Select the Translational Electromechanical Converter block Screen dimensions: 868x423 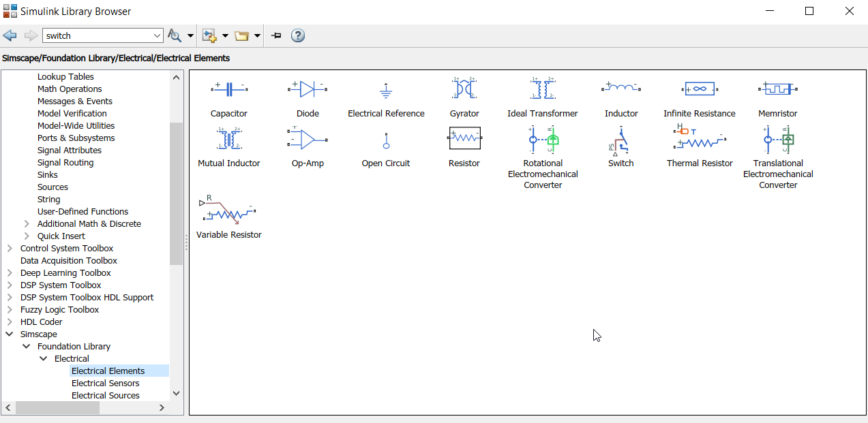[x=778, y=139]
